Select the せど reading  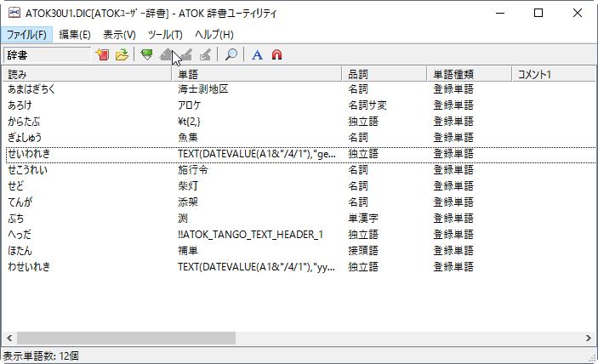click(x=15, y=186)
